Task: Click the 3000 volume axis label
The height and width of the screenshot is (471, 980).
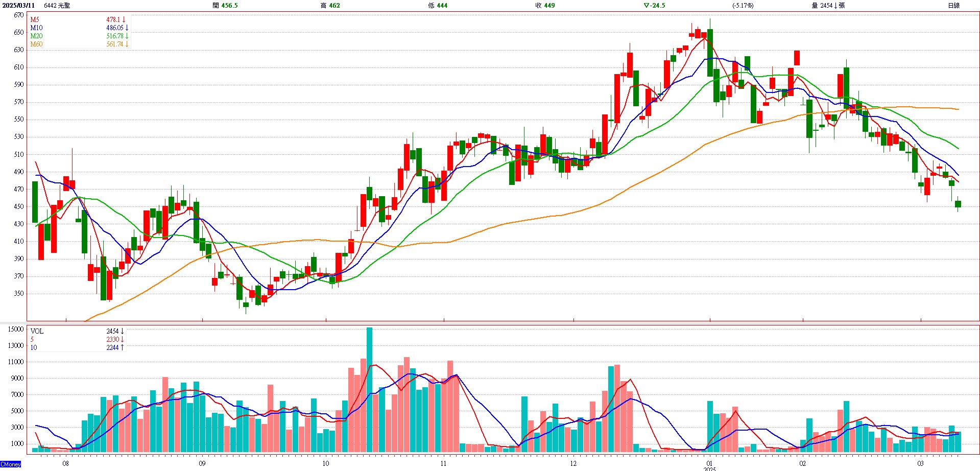Action: coord(17,428)
